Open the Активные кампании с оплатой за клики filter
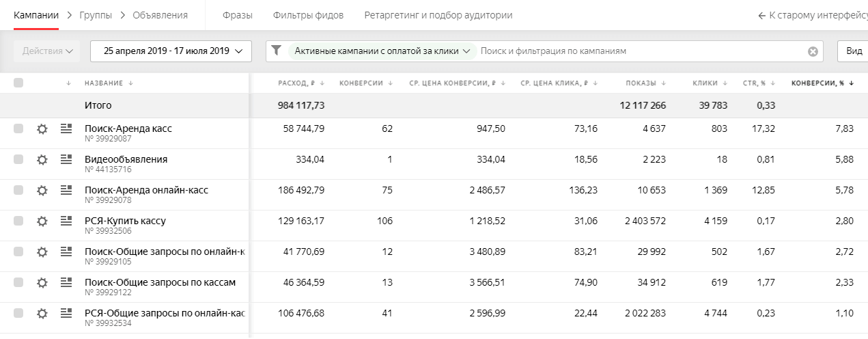Image resolution: width=868 pixels, height=339 pixels. (382, 51)
